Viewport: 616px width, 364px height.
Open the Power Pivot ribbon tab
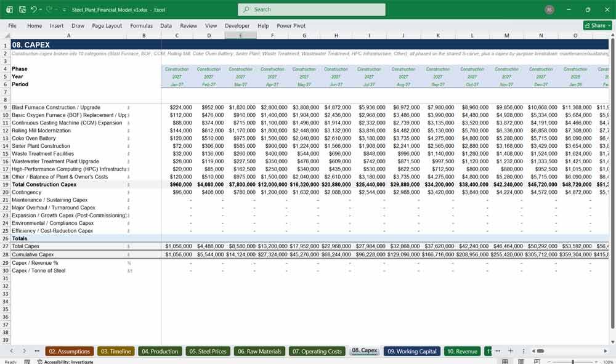(x=291, y=25)
